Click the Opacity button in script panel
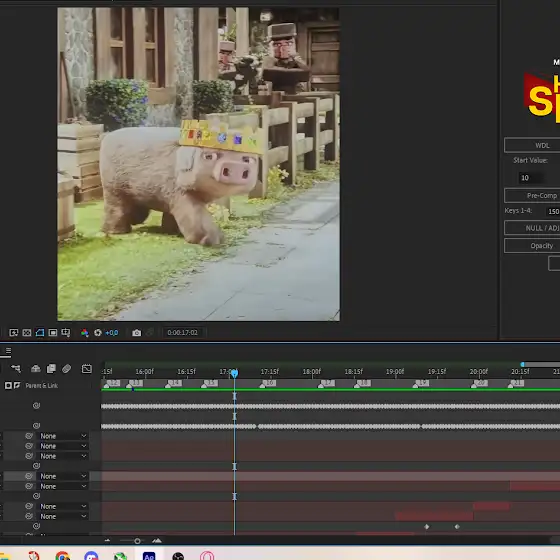 click(x=532, y=246)
